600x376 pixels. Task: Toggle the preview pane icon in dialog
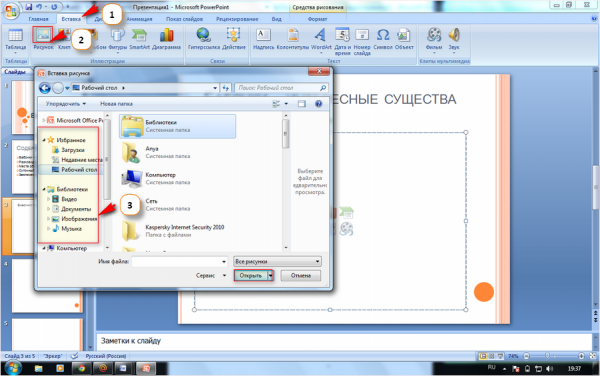click(302, 104)
